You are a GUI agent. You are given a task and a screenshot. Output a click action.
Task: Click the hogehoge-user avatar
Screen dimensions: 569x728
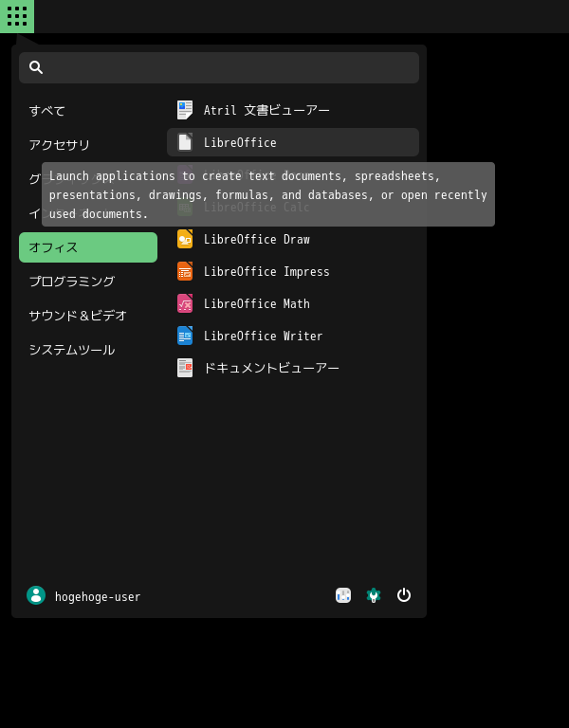click(36, 595)
